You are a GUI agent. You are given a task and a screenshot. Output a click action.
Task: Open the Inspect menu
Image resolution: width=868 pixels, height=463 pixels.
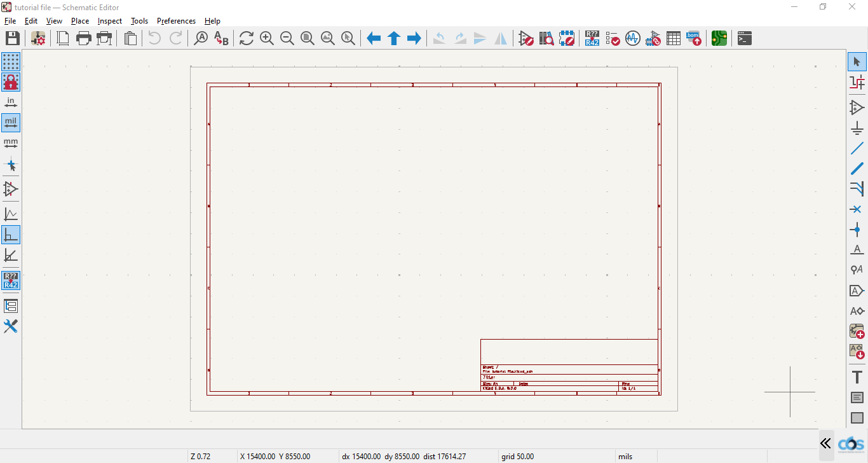click(x=109, y=21)
